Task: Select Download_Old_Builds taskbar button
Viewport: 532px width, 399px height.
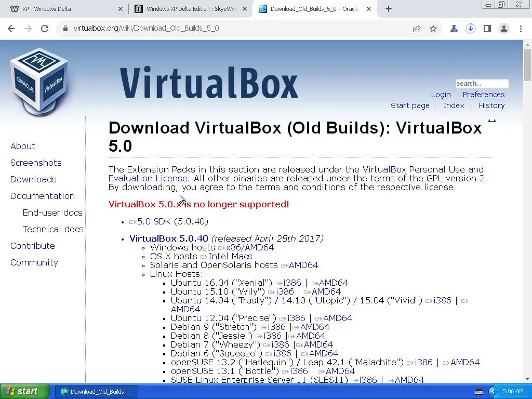Action: (x=96, y=392)
